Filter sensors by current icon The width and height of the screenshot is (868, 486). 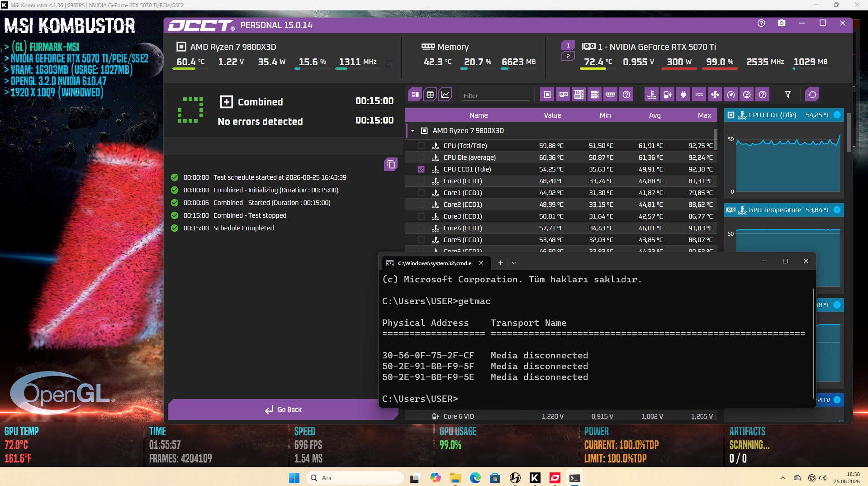[699, 95]
